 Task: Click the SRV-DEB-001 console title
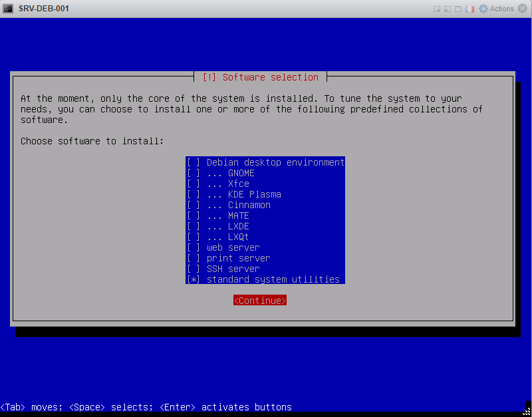[x=44, y=9]
